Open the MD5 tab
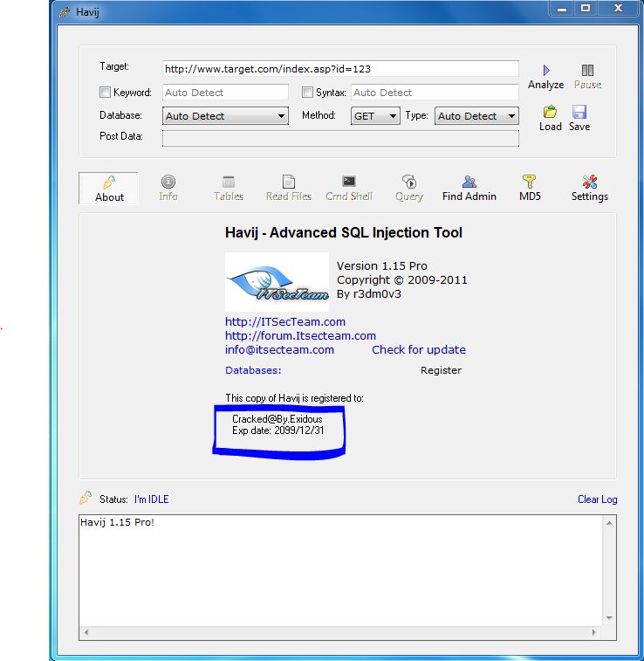 tap(530, 189)
